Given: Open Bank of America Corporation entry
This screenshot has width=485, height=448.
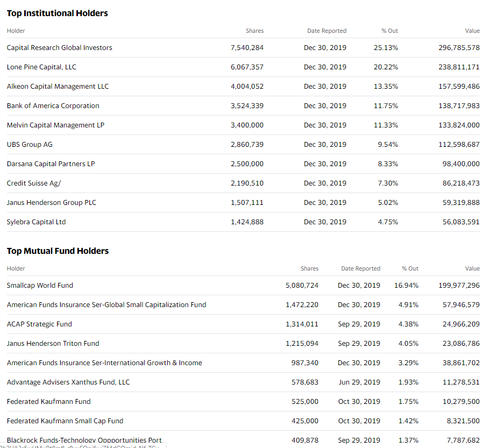Looking at the screenshot, I should click(x=53, y=106).
